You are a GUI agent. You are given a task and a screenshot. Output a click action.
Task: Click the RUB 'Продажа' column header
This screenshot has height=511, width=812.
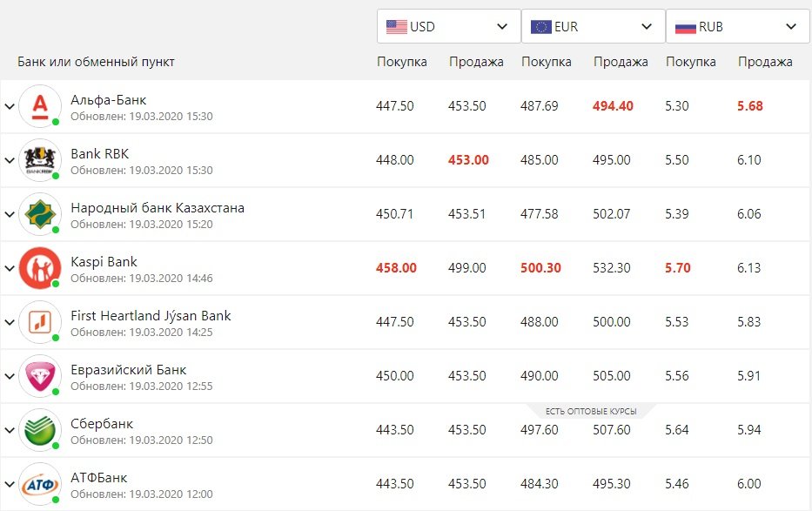(765, 62)
